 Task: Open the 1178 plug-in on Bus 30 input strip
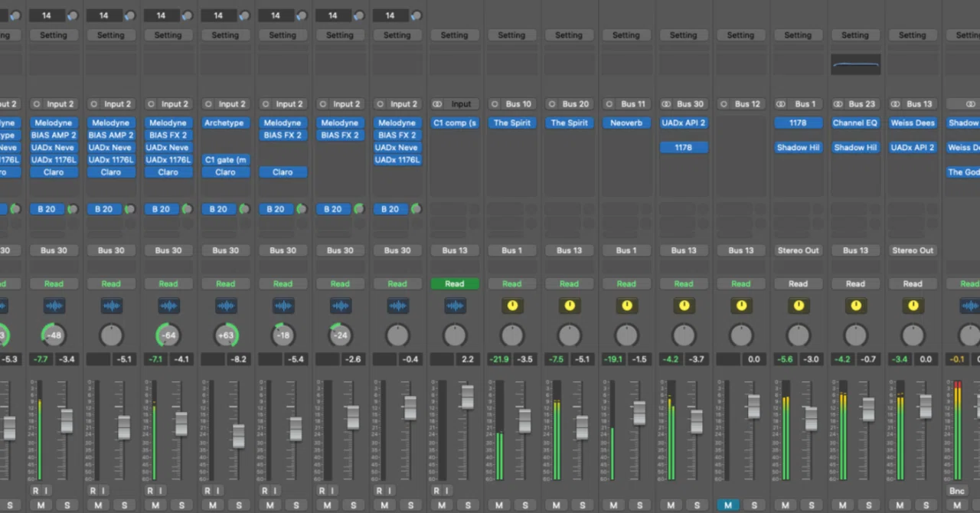[684, 148]
